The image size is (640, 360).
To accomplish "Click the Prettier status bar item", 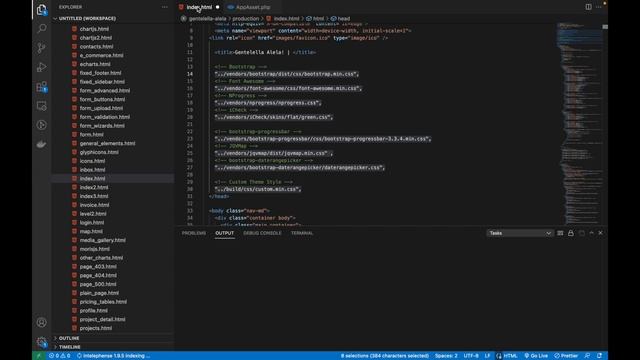I will 566,356.
